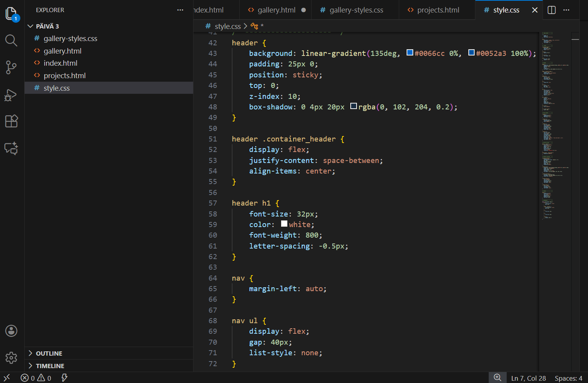Open the Manage settings gear
Image resolution: width=588 pixels, height=383 pixels.
tap(11, 358)
